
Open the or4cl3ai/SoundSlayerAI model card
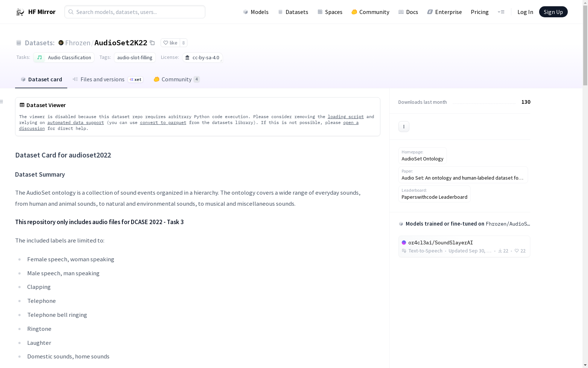[x=464, y=247]
